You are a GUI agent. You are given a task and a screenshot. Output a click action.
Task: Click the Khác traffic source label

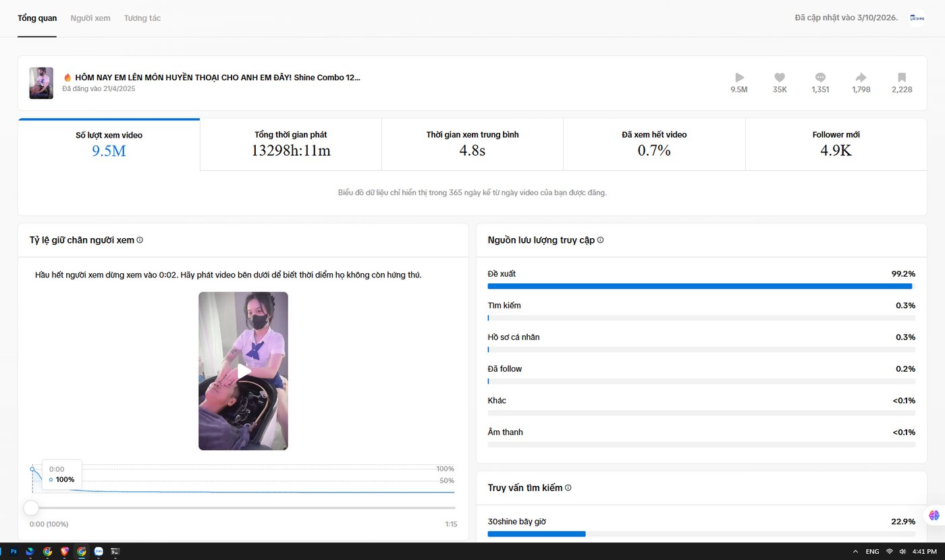[x=497, y=401]
